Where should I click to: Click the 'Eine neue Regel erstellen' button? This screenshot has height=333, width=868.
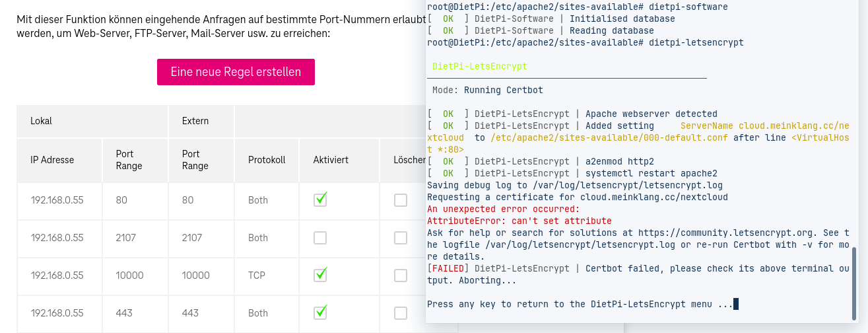pyautogui.click(x=236, y=72)
